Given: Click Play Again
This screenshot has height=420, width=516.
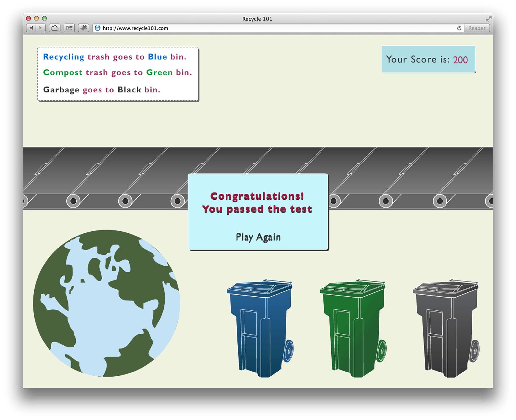Looking at the screenshot, I should [x=258, y=237].
